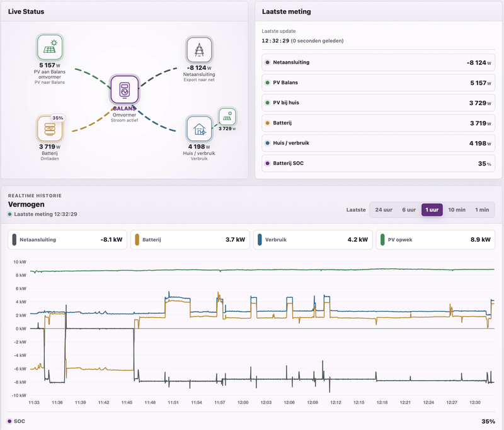Toggle the PV opwek series in chart legend
The width and height of the screenshot is (504, 430).
(x=435, y=240)
